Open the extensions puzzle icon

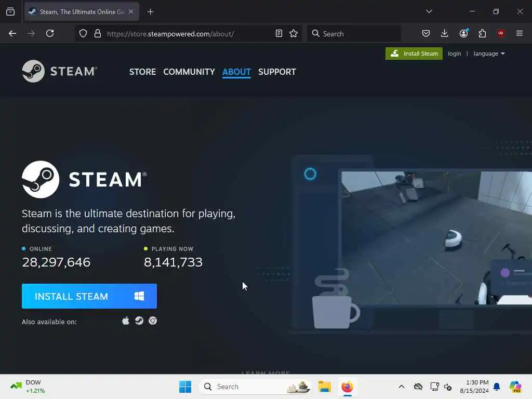pyautogui.click(x=482, y=34)
